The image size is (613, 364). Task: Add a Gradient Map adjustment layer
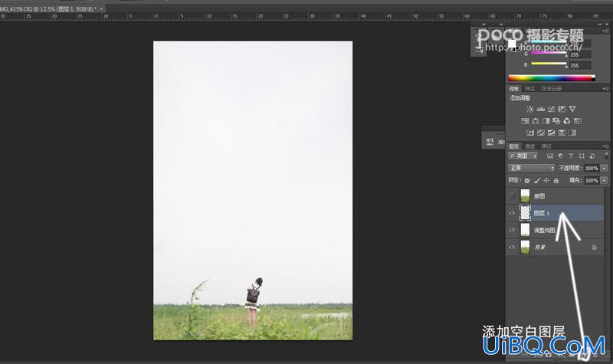tap(572, 133)
